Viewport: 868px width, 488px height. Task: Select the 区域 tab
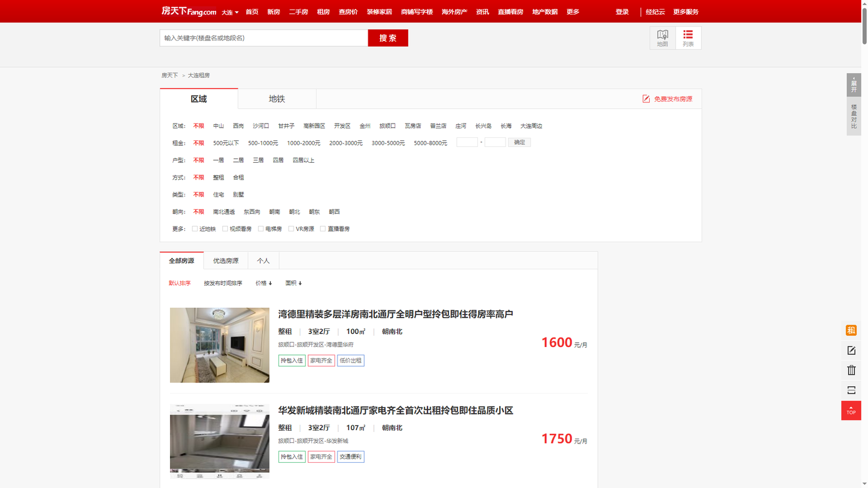199,99
